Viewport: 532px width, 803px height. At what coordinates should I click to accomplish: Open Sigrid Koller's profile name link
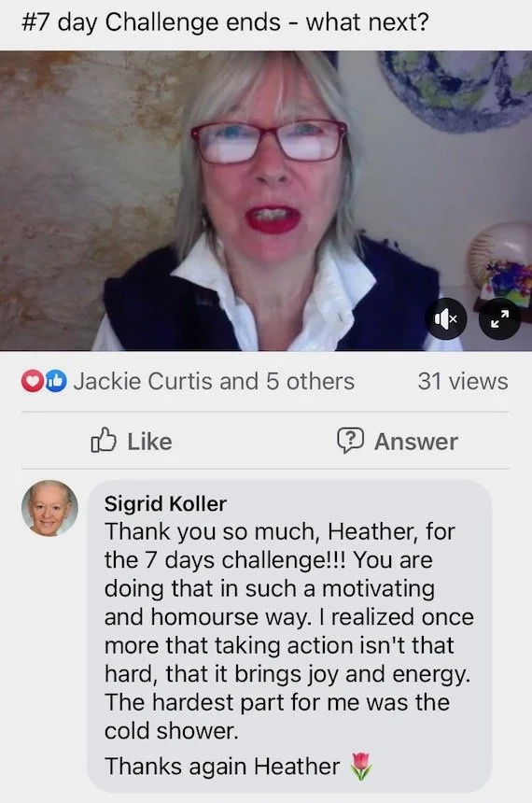click(165, 504)
